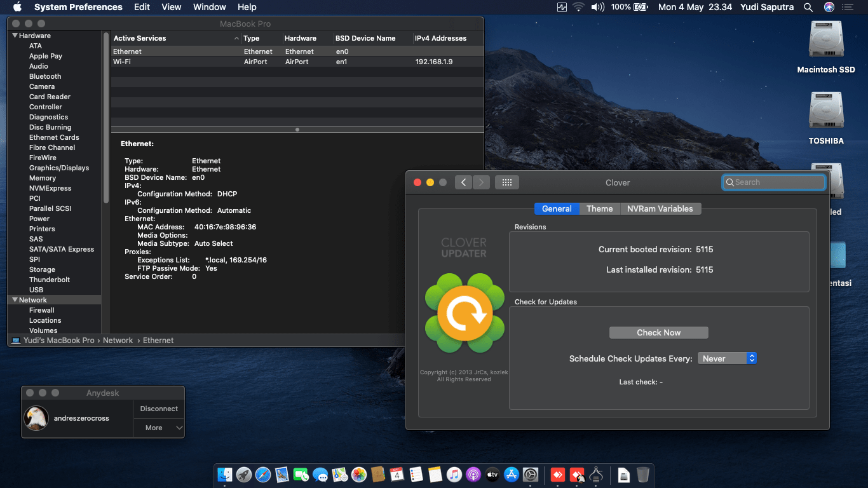Open Notes from the dock

coord(435,475)
